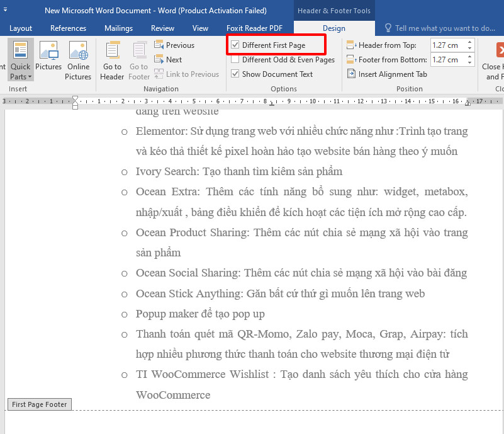Image resolution: width=504 pixels, height=434 pixels.
Task: Expand the quick access toolbar customization menu
Action: pos(5,8)
